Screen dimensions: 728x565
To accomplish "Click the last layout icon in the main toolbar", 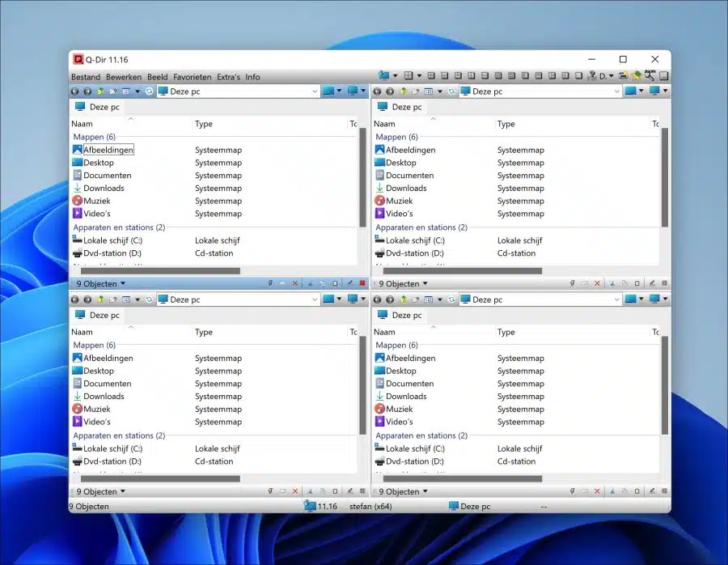I will point(664,76).
